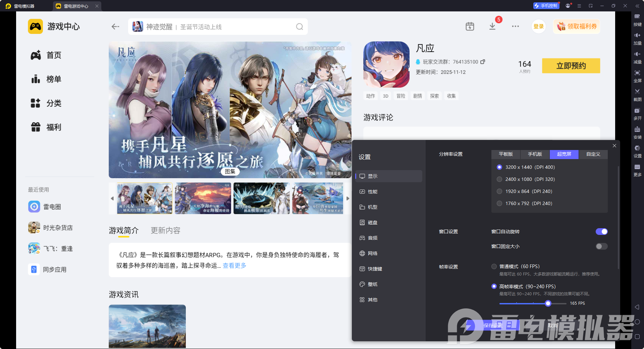Viewport: 644px width, 349px height.
Task: Go to 榜单 in game center sidebar
Action: 46,79
